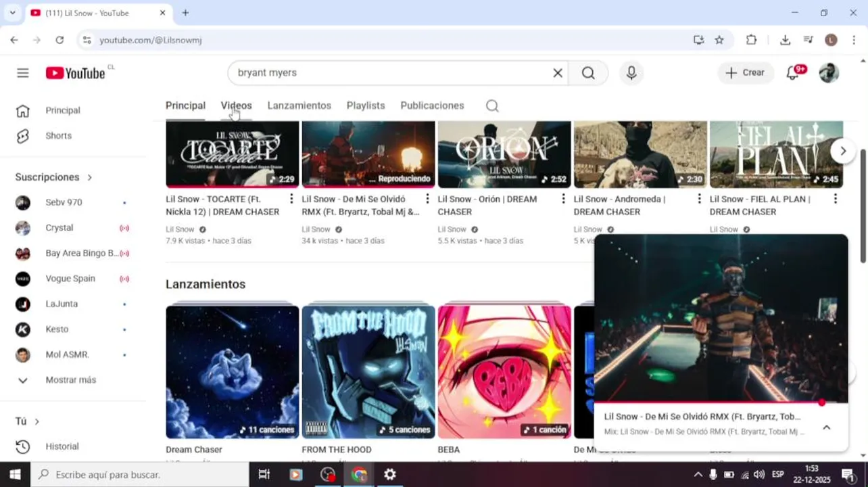Image resolution: width=868 pixels, height=487 pixels.
Task: Open the Windows Start menu
Action: (15, 475)
